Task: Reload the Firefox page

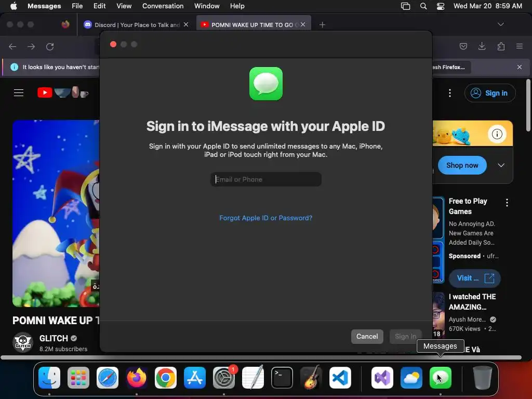Action: (x=50, y=46)
